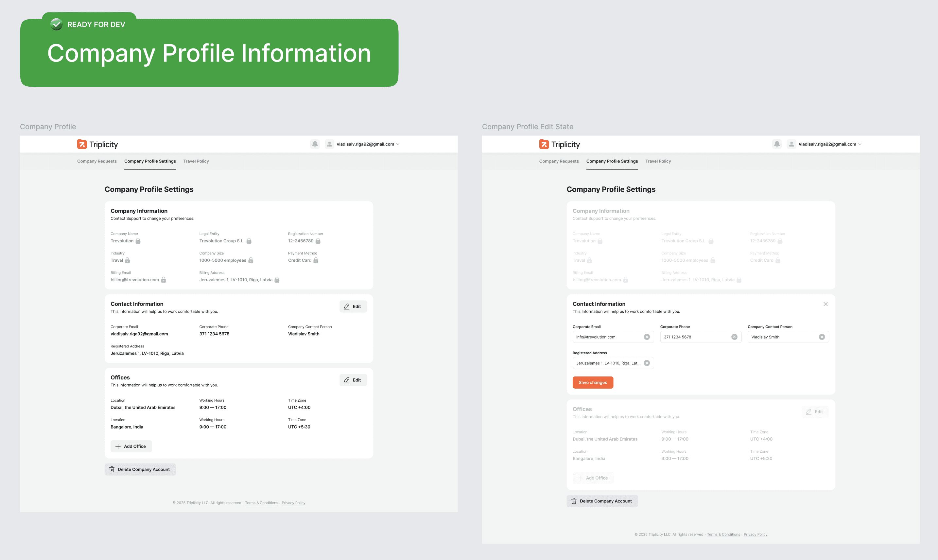
Task: Clear the Corporate Email input field
Action: click(647, 337)
